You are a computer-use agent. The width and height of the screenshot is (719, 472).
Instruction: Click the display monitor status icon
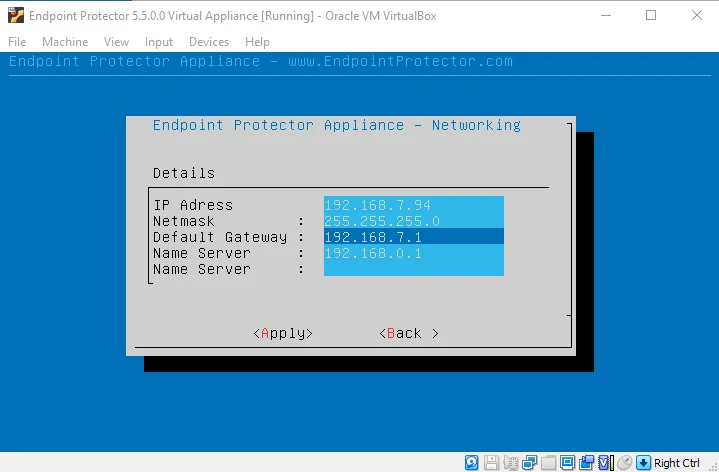click(567, 463)
